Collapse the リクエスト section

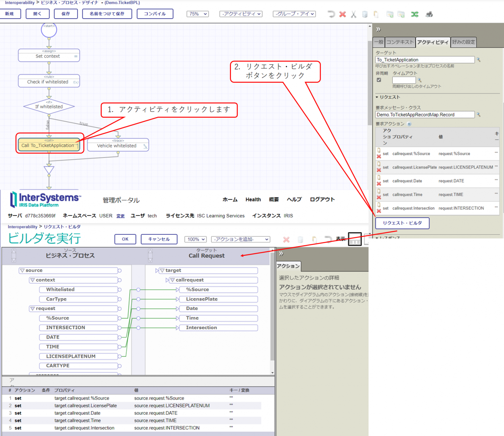[377, 97]
